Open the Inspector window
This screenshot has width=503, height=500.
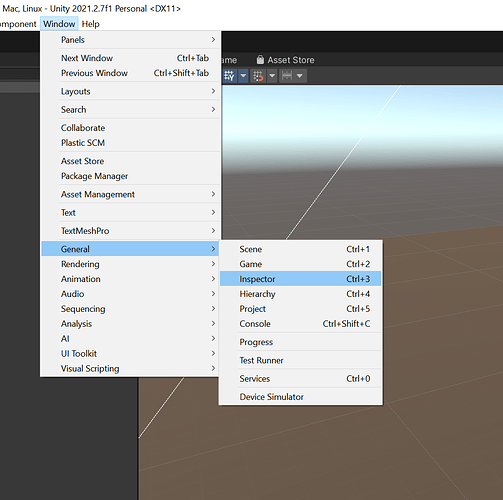coord(300,279)
